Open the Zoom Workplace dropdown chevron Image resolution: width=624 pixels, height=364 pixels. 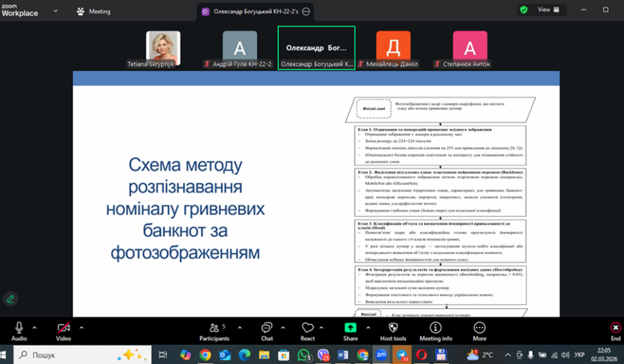pos(56,11)
